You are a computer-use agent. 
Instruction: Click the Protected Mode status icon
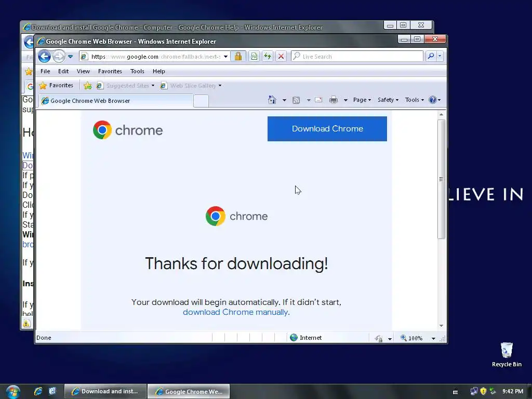click(379, 338)
